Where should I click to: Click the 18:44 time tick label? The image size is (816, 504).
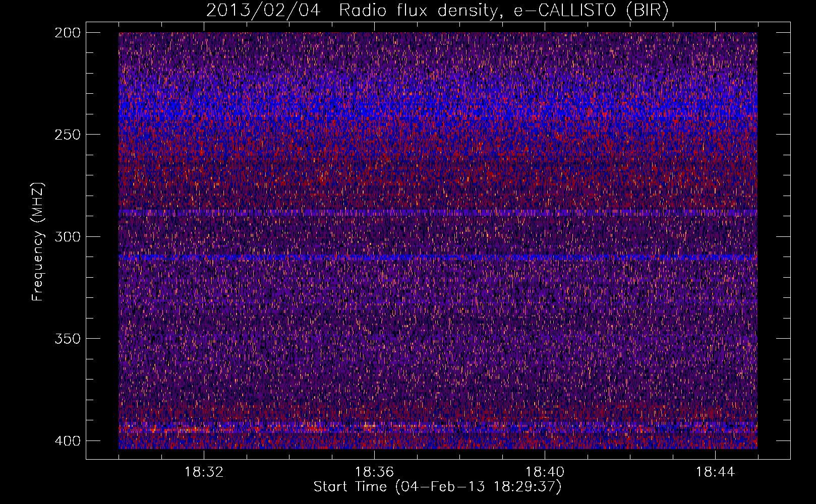(715, 472)
